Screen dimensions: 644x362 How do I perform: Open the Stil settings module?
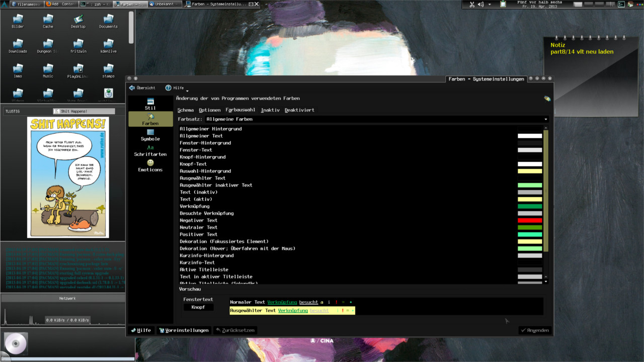tap(150, 104)
